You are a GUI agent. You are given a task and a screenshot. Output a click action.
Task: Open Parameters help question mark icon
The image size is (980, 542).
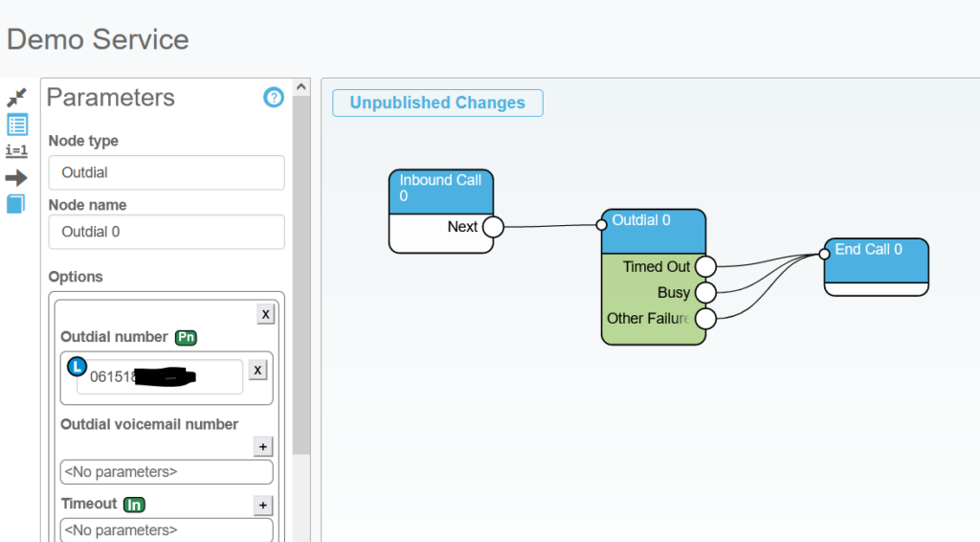(x=274, y=98)
